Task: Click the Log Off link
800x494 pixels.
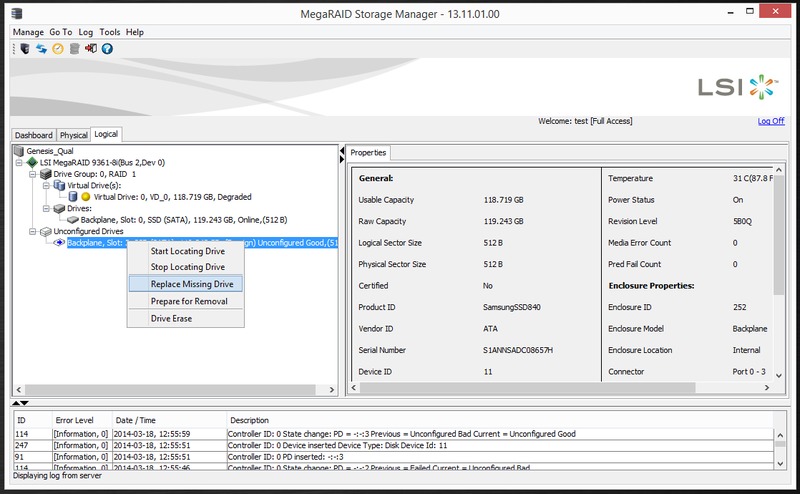Action: pyautogui.click(x=771, y=121)
